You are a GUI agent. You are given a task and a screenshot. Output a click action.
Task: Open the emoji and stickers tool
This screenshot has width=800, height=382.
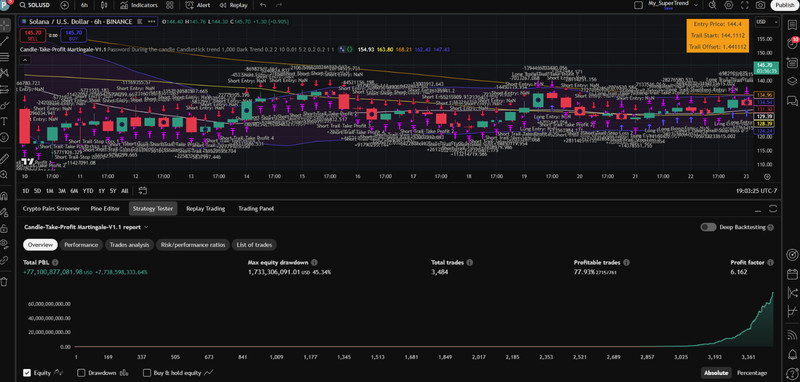click(x=5, y=137)
